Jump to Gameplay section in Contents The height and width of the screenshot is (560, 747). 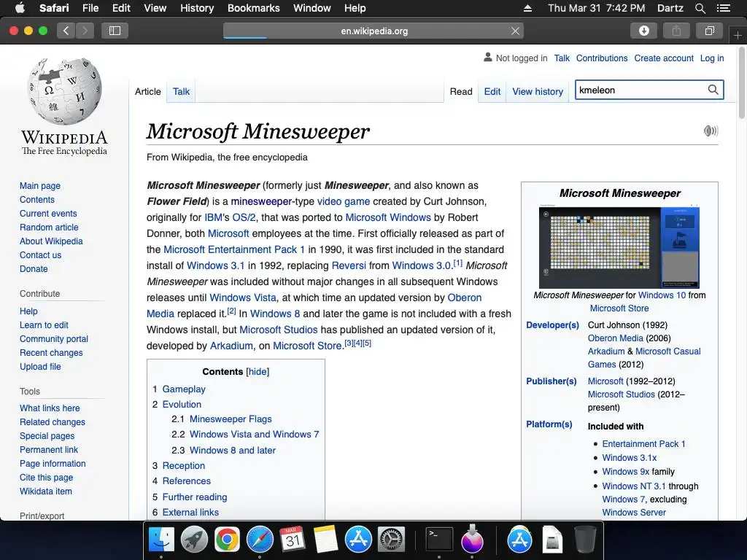[184, 389]
